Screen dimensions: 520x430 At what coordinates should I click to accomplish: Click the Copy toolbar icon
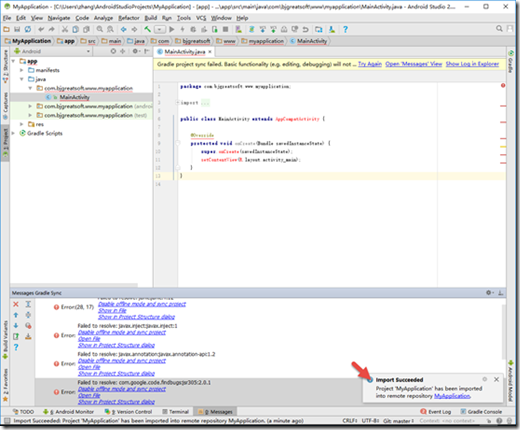point(76,29)
